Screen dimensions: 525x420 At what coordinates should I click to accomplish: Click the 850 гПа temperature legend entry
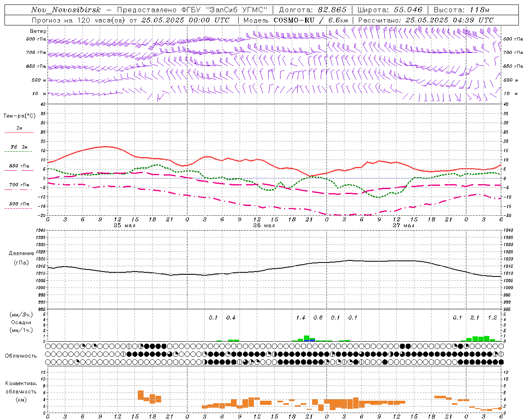(19, 166)
